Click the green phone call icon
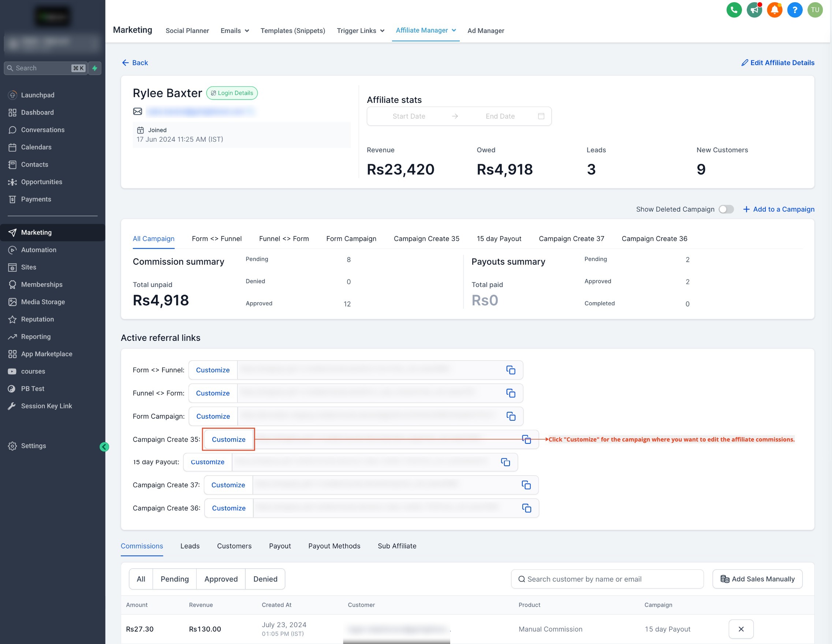The width and height of the screenshot is (832, 644). 734,10
